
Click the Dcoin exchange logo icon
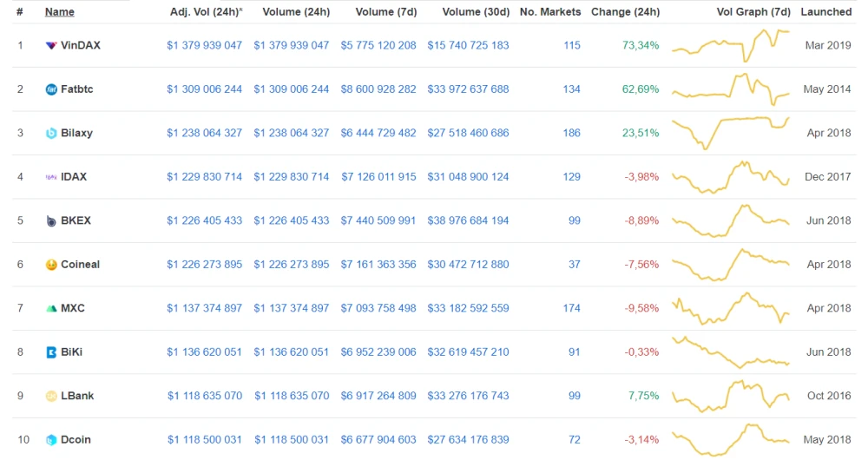pos(51,439)
